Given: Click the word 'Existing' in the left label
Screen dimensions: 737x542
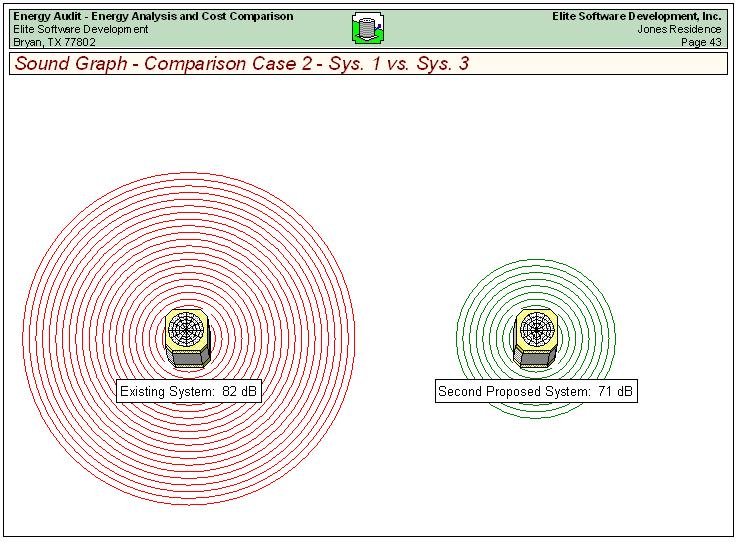Looking at the screenshot, I should pyautogui.click(x=142, y=392).
